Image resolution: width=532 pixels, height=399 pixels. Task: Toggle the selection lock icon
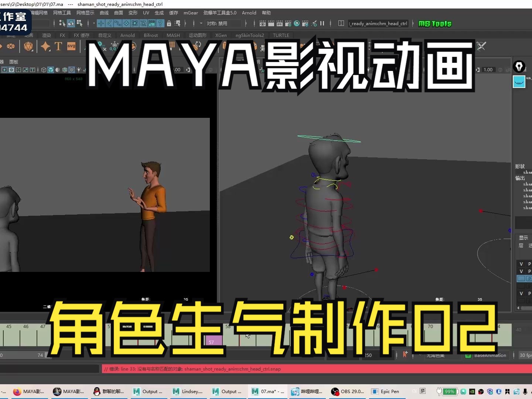tap(169, 23)
